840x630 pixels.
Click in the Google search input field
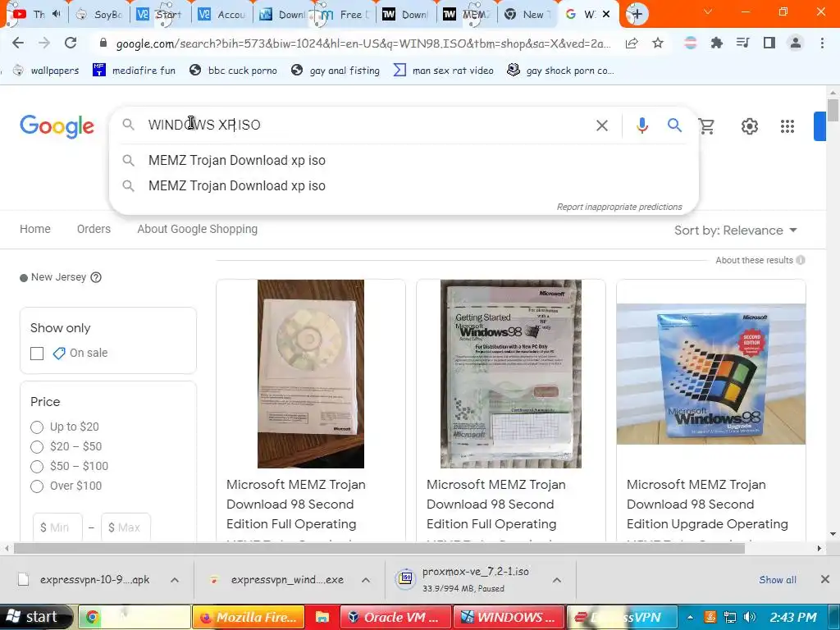click(x=364, y=125)
